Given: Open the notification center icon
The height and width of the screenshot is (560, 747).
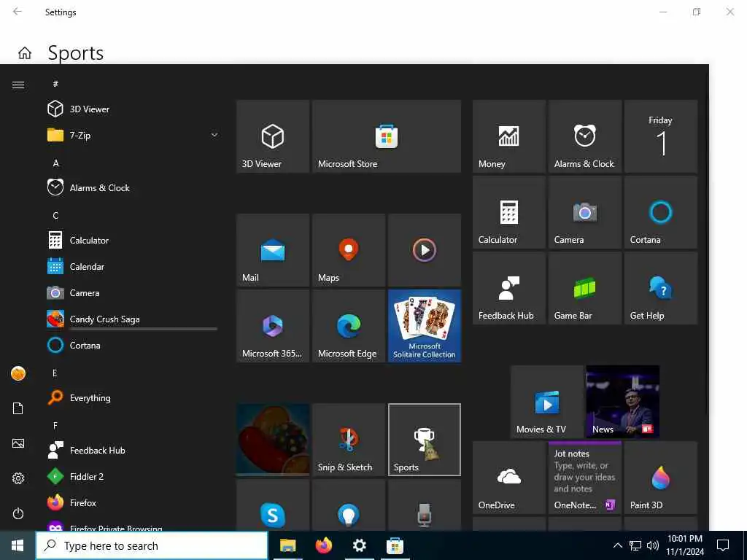Looking at the screenshot, I should coord(723,545).
